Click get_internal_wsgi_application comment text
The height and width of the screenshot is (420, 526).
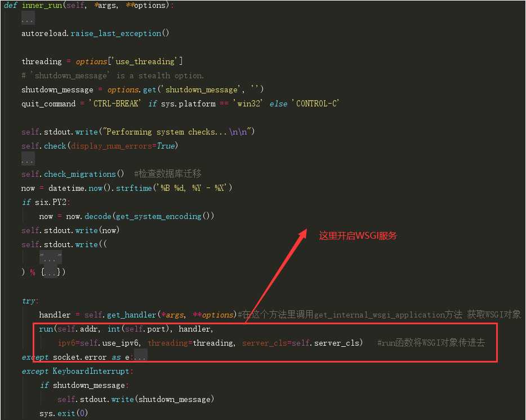pos(380,315)
